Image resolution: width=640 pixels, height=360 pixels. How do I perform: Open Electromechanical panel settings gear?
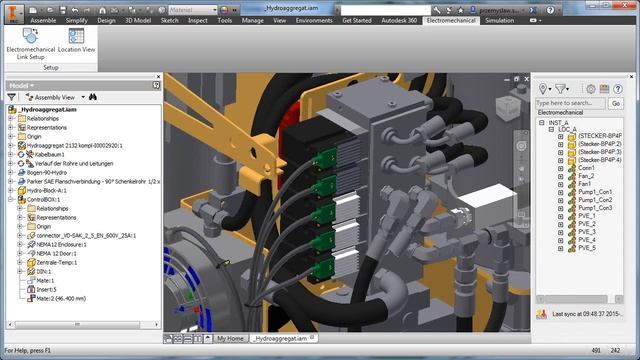coord(591,89)
